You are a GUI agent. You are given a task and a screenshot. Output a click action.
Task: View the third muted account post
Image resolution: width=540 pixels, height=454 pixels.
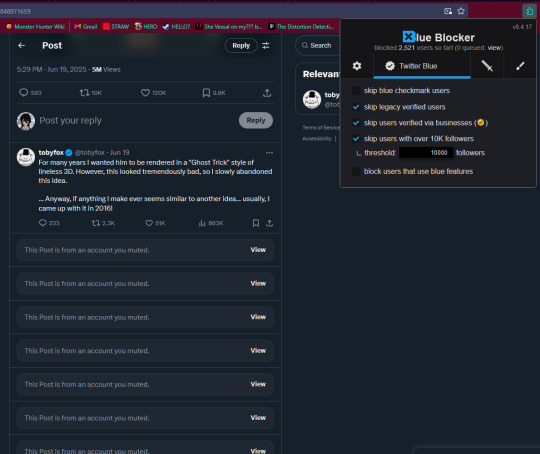[258, 317]
